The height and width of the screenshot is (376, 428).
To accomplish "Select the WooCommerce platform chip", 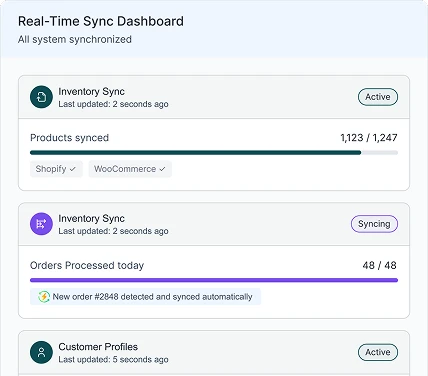I will (x=130, y=169).
